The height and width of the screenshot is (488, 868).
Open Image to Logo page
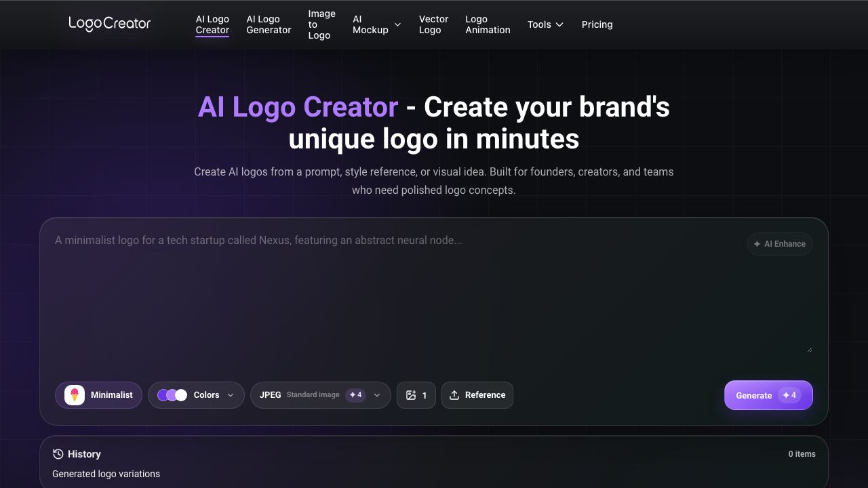coord(321,24)
